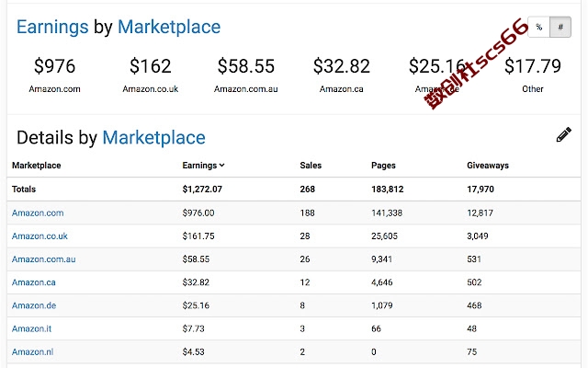The height and width of the screenshot is (368, 588).
Task: Select the # number display toggle
Action: [x=560, y=27]
